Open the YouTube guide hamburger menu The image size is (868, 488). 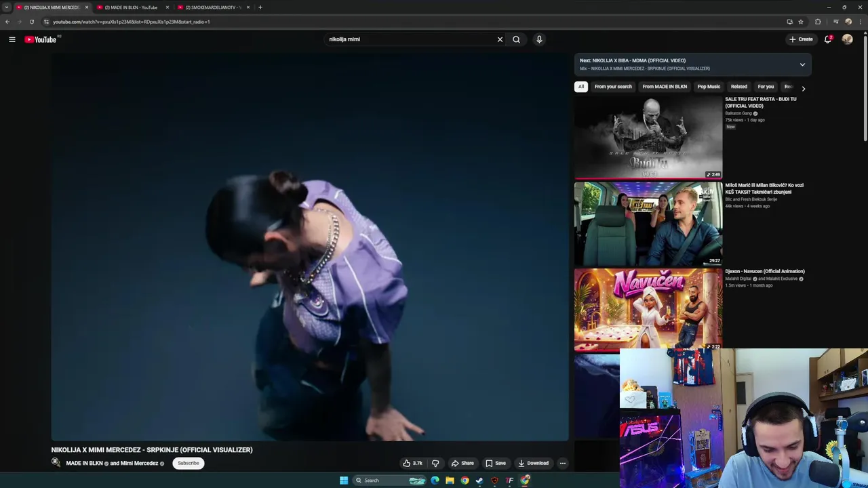[12, 39]
